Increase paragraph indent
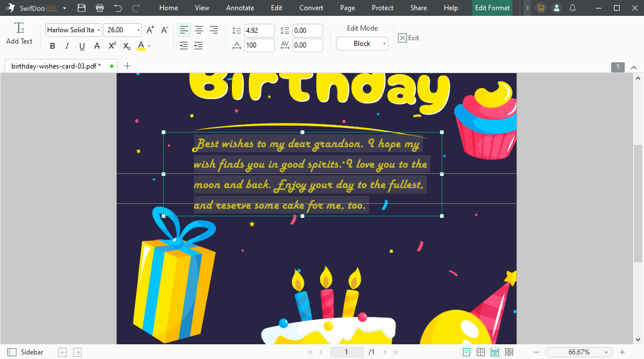 pos(184,45)
